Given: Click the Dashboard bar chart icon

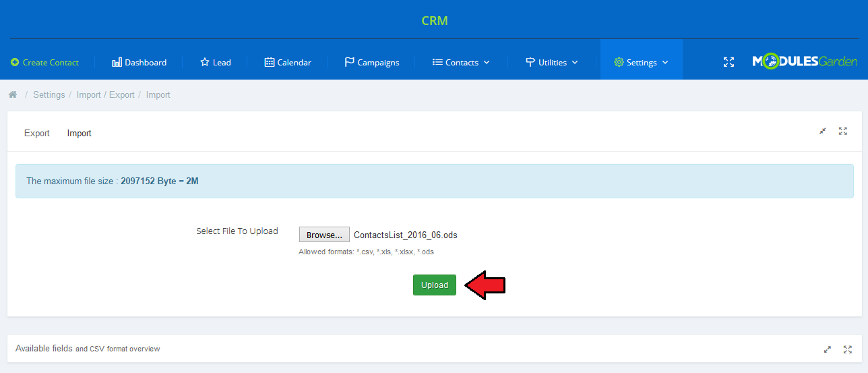Looking at the screenshot, I should (x=117, y=62).
